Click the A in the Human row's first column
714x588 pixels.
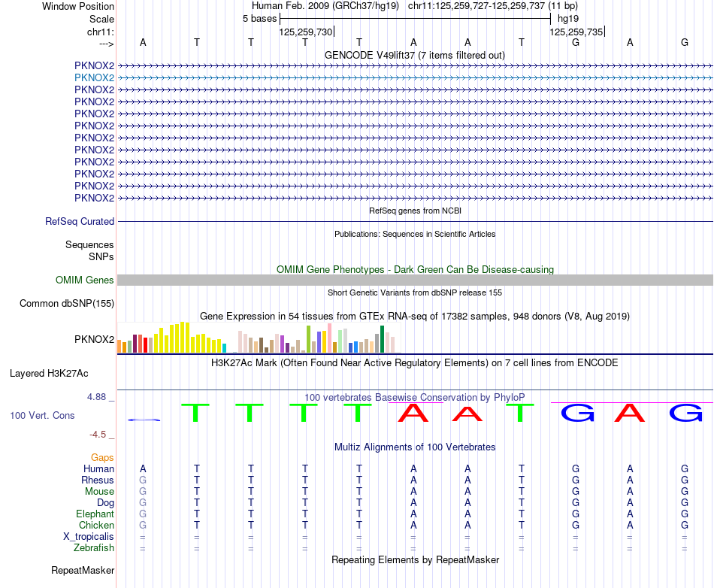pos(143,468)
